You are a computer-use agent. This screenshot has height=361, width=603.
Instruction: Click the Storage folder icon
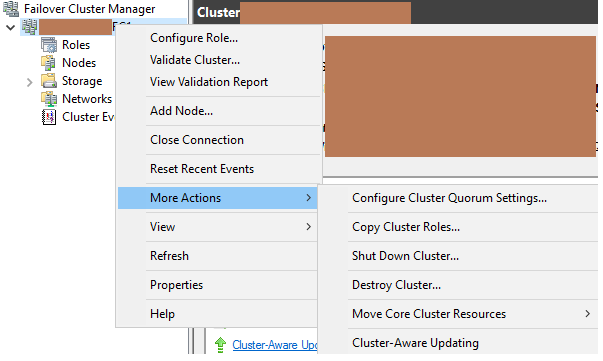tap(49, 81)
